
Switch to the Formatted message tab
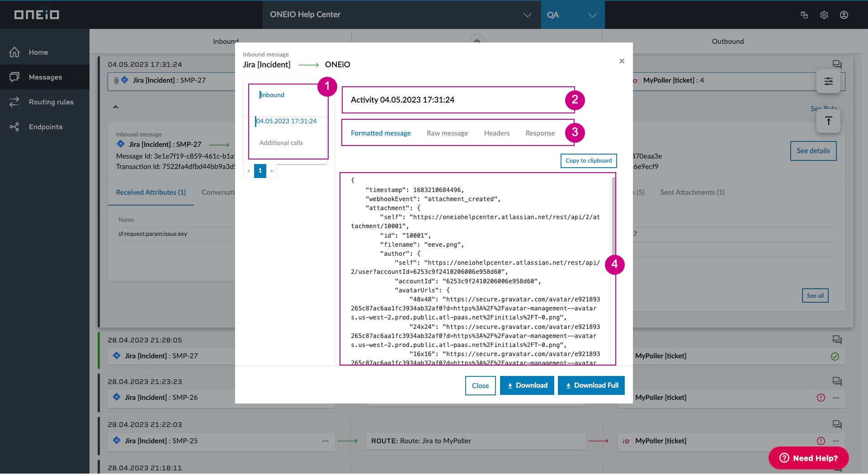pyautogui.click(x=381, y=133)
